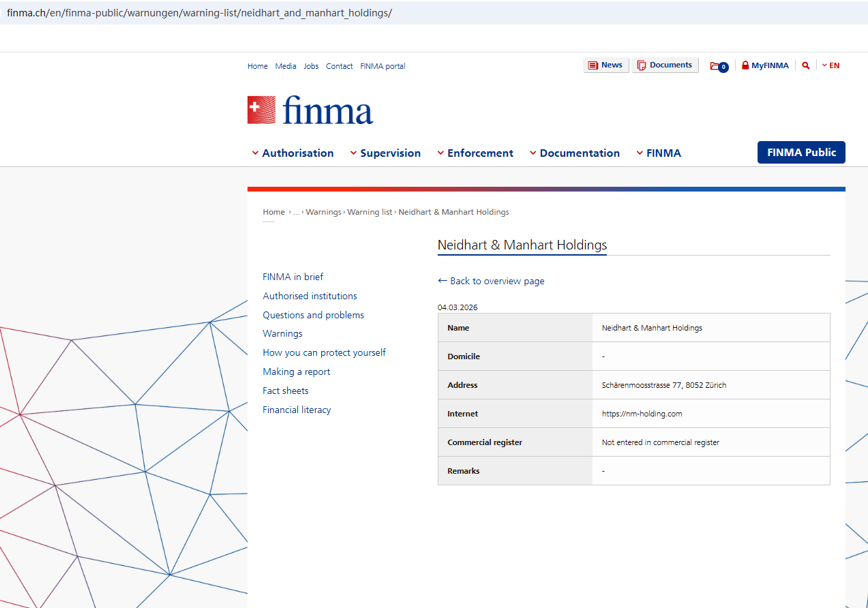Select How you can protect yourself
The image size is (868, 608).
[324, 352]
